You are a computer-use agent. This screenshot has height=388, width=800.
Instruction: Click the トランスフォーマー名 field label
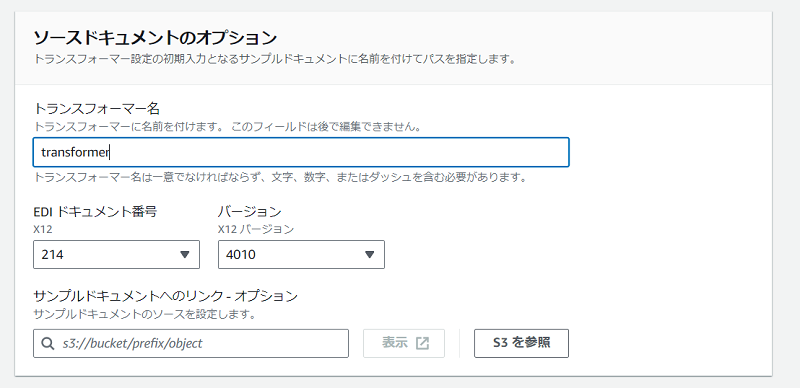click(x=97, y=109)
